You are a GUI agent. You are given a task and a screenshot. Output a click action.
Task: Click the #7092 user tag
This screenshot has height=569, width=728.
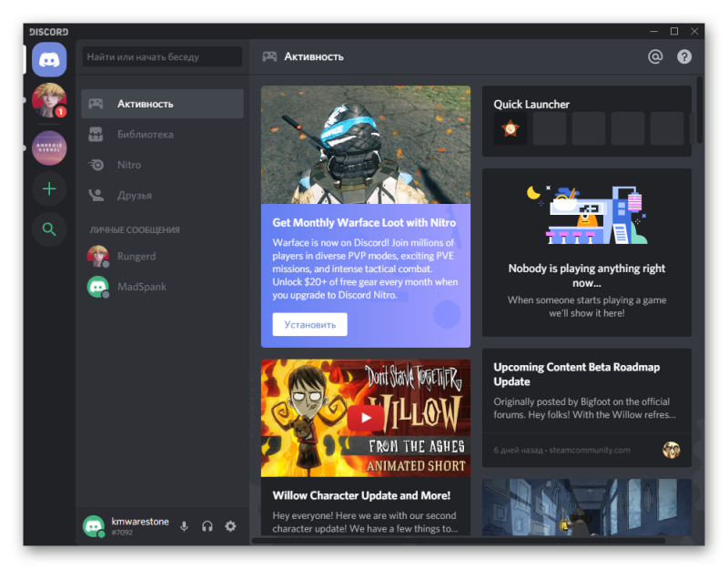coord(122,533)
